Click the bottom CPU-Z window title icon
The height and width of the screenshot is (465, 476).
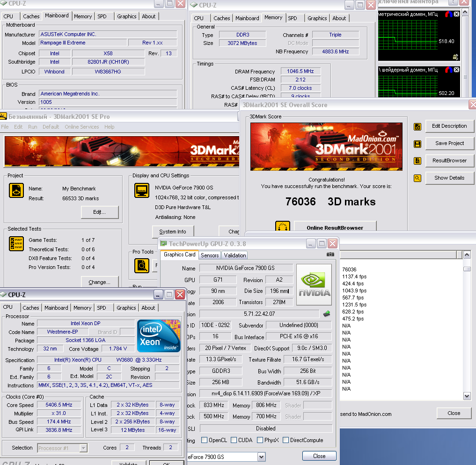[x=3, y=295]
